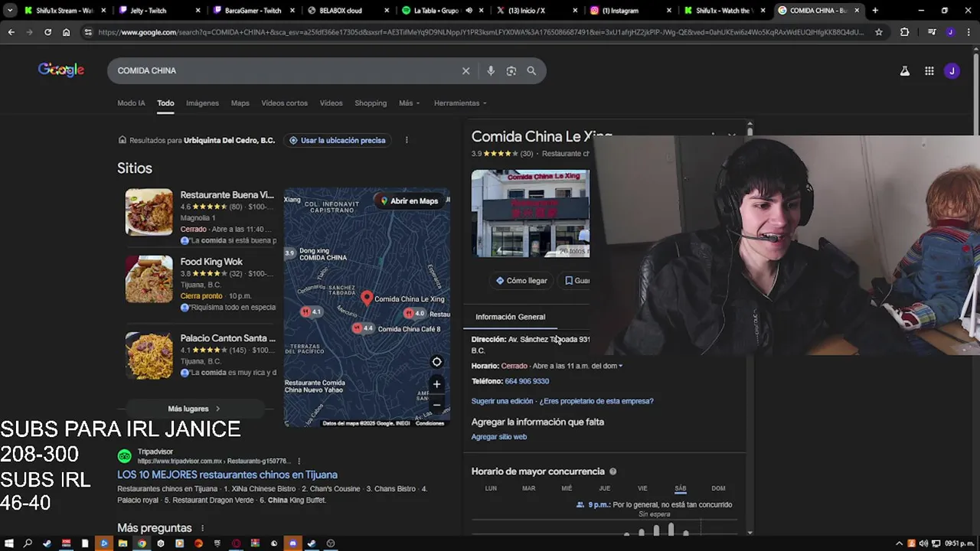Click the magnifier search button in search box
Screen dimensions: 980x551
pyautogui.click(x=531, y=70)
